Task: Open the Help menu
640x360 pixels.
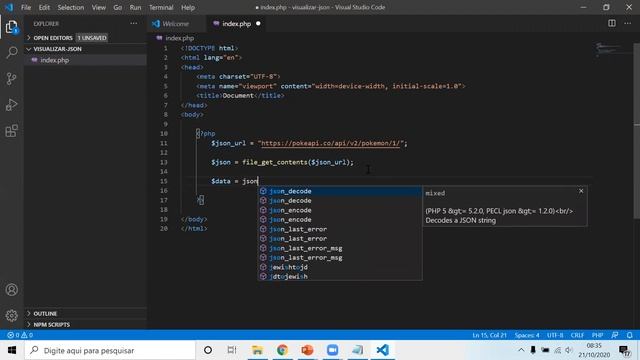Action: point(188,7)
